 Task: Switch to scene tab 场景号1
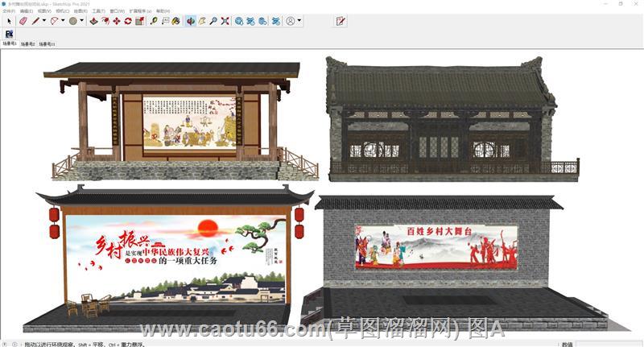pyautogui.click(x=9, y=43)
